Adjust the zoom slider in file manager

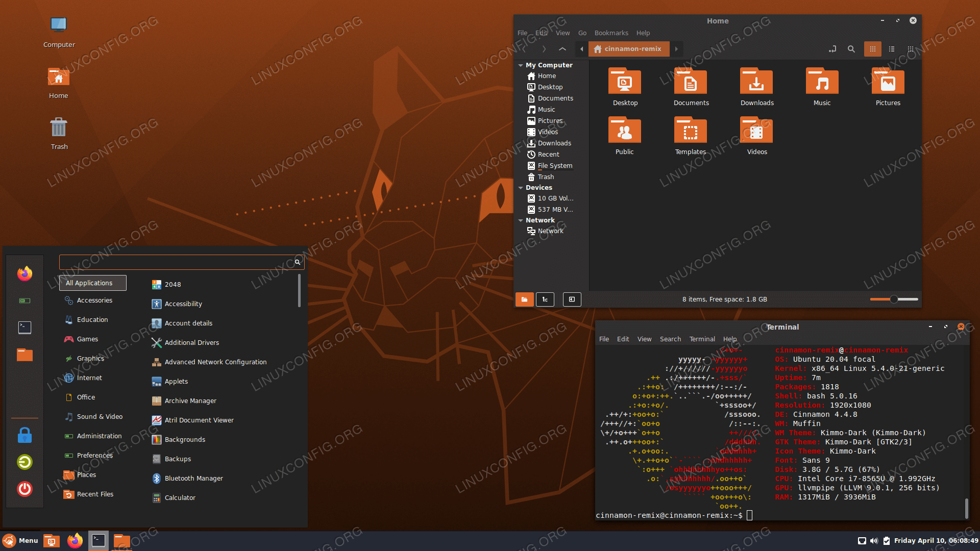894,299
